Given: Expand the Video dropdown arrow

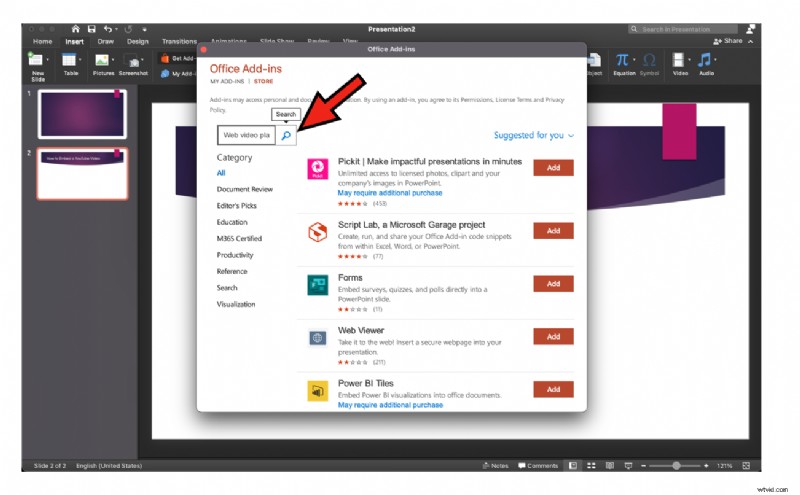Looking at the screenshot, I should coord(689,60).
